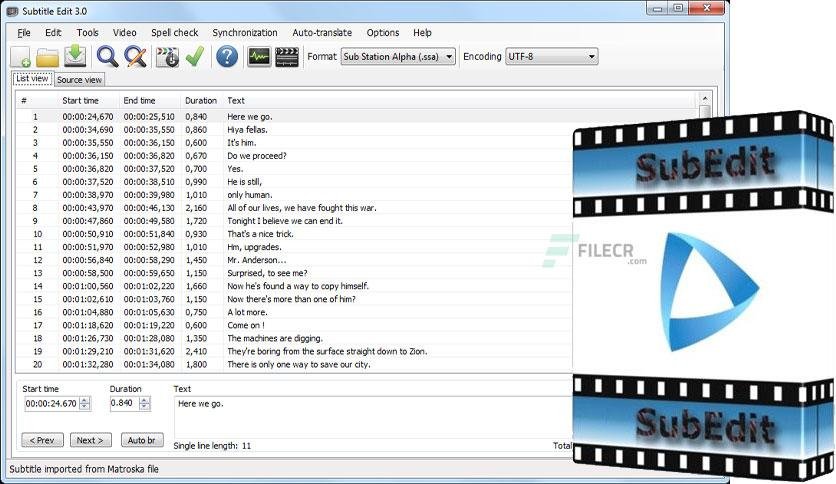Open a subtitle file with folder icon

click(x=47, y=57)
